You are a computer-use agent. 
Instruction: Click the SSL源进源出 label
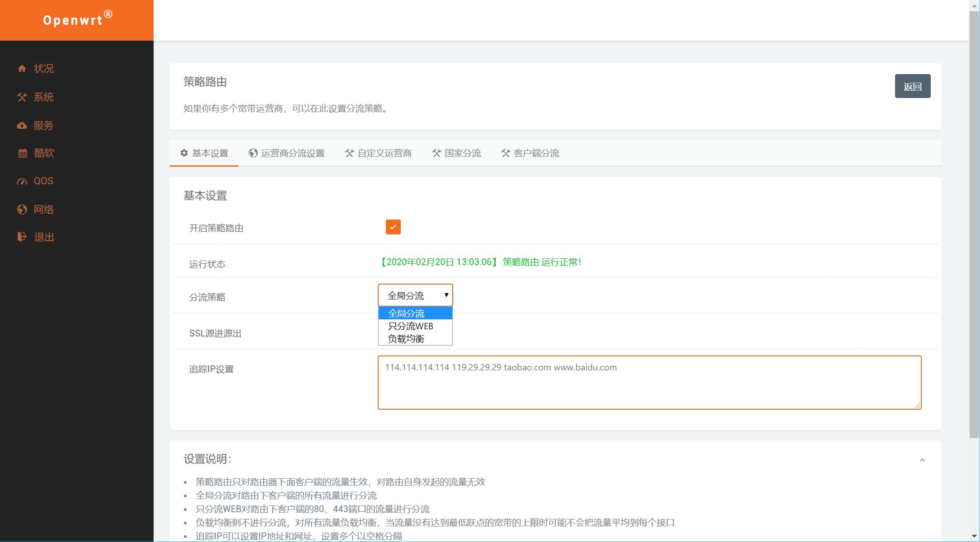click(215, 333)
